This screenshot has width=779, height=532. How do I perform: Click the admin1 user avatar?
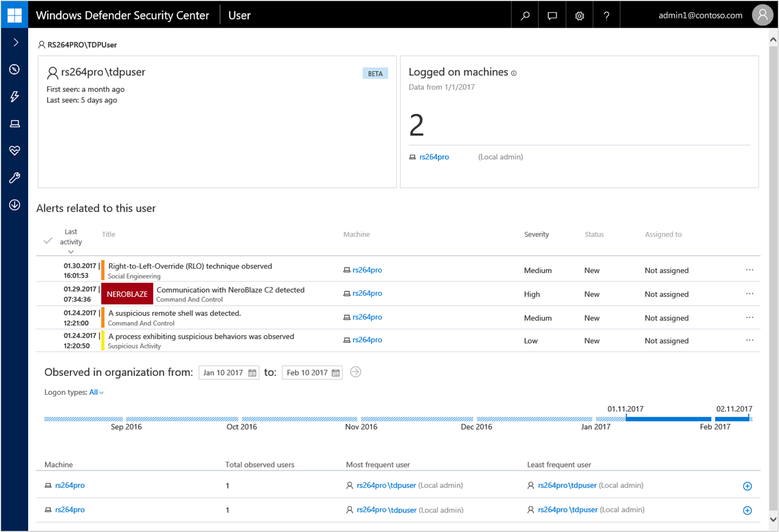tap(762, 15)
